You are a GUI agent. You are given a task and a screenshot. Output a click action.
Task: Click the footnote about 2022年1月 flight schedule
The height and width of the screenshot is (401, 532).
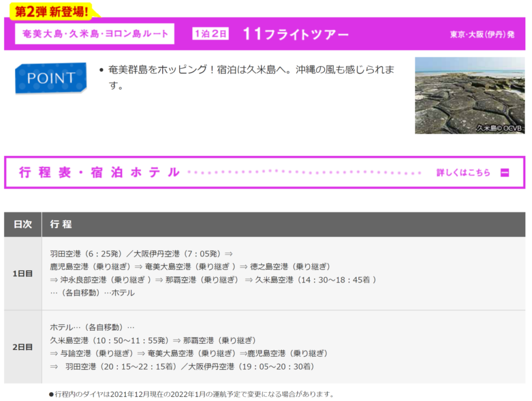[x=191, y=394]
